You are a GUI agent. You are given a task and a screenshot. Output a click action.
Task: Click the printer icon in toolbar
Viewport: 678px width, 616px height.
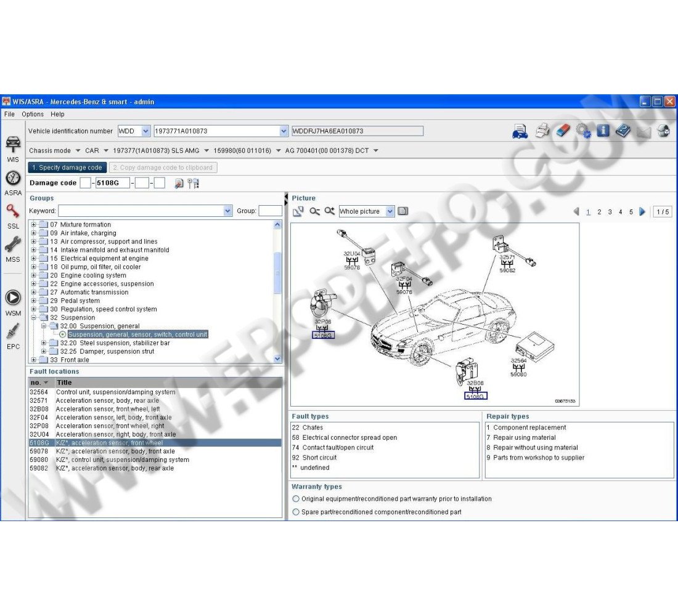542,131
